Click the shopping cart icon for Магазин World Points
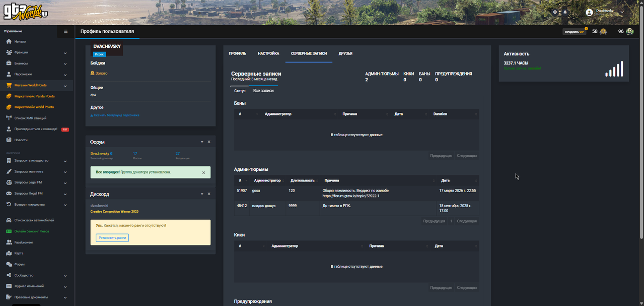Image resolution: width=644 pixels, height=306 pixels. click(x=9, y=85)
